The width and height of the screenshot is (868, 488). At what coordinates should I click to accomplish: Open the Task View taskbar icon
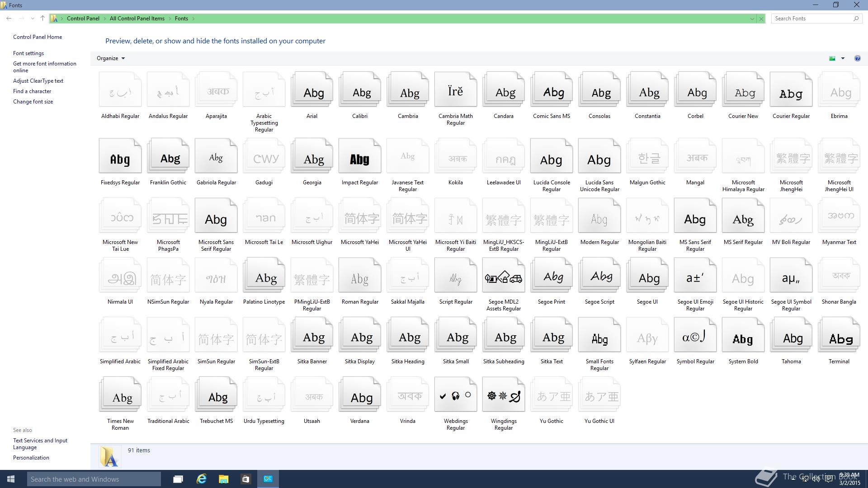pos(178,479)
